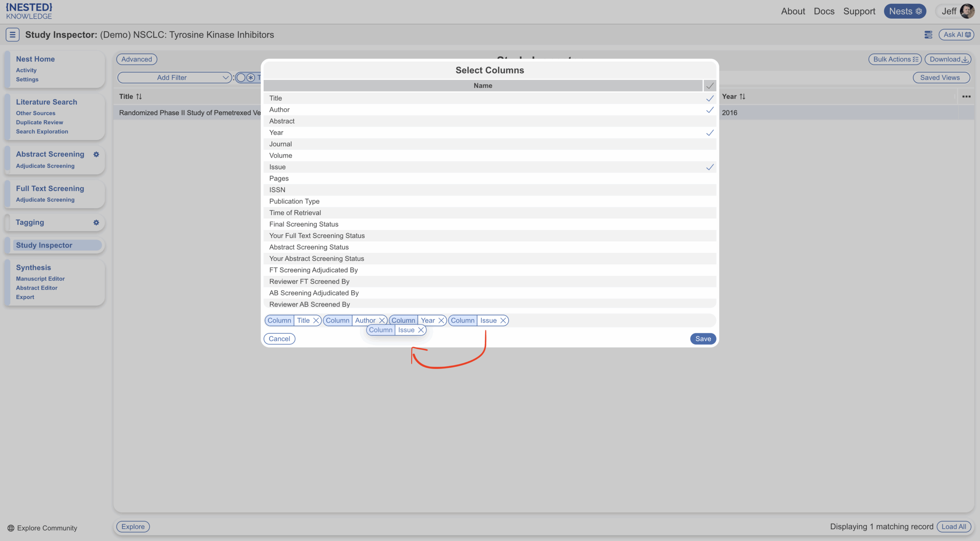980x541 pixels.
Task: Open the Tagging settings gear icon
Action: click(x=96, y=222)
